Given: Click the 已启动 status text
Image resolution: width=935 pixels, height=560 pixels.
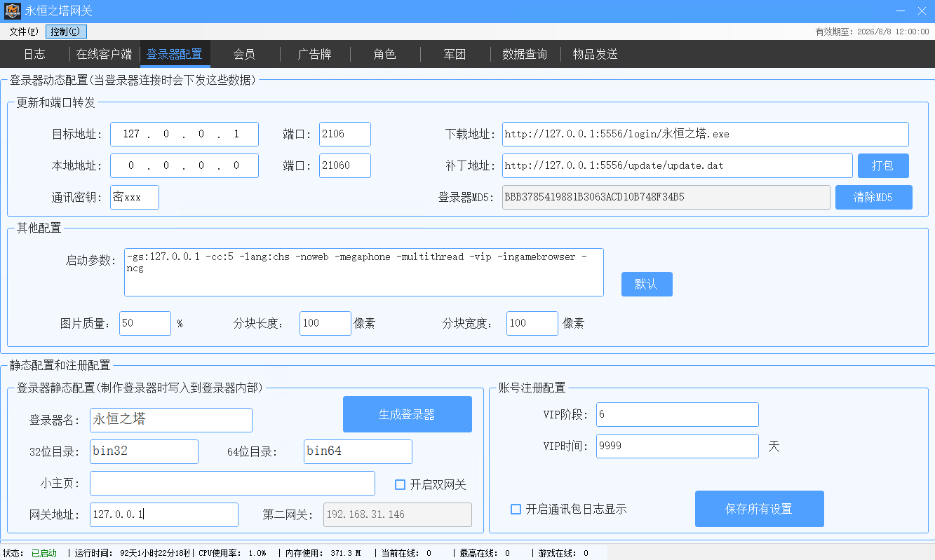Looking at the screenshot, I should pos(44,553).
